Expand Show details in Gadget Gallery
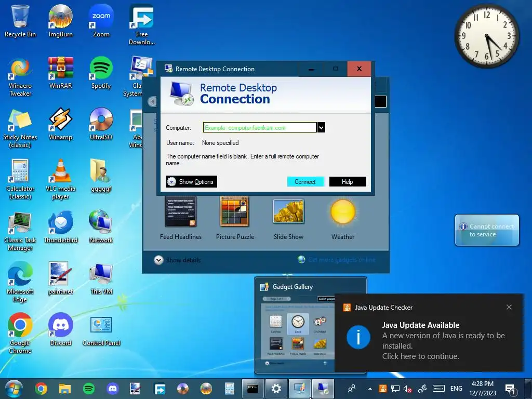Image resolution: width=532 pixels, height=399 pixels. pyautogui.click(x=177, y=260)
